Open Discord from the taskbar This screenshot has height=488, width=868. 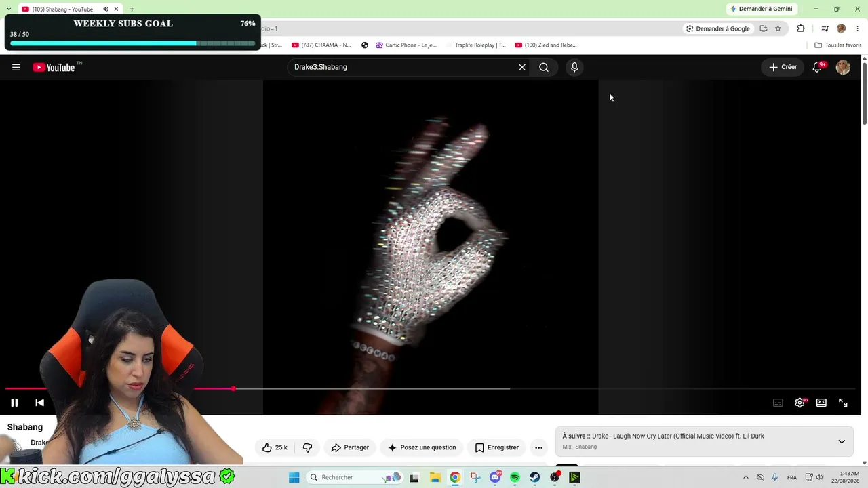coord(495,477)
